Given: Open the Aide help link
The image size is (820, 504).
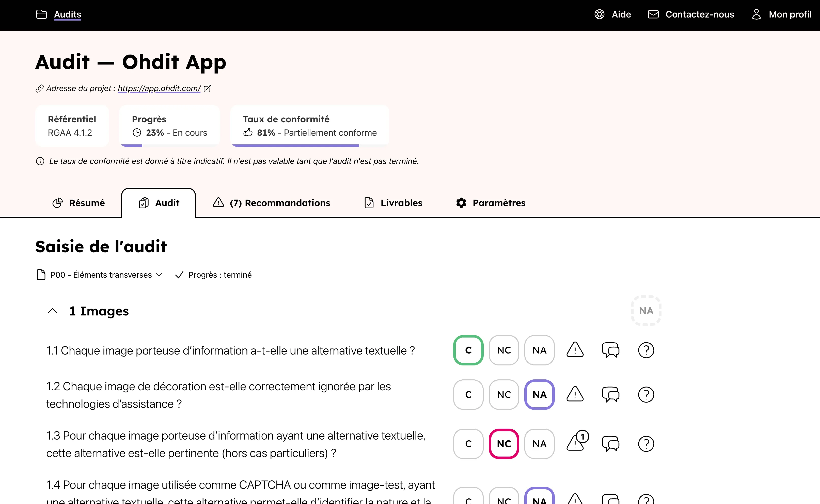Looking at the screenshot, I should 621,14.
